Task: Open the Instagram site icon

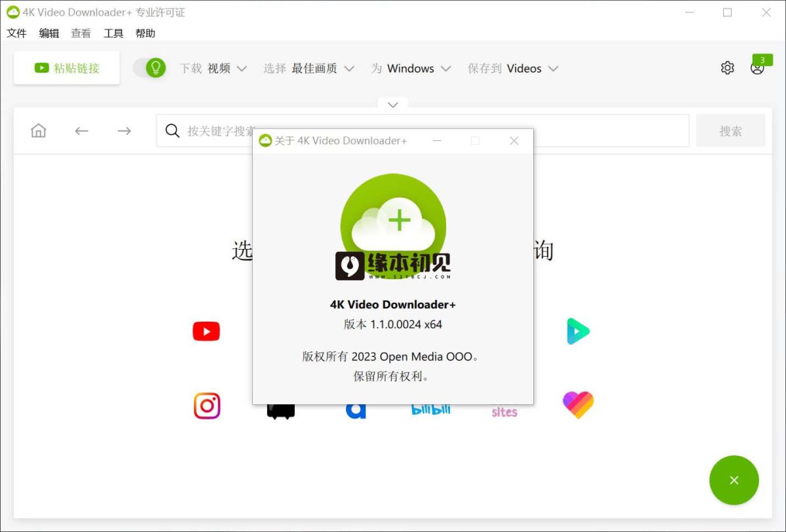Action: pos(207,406)
